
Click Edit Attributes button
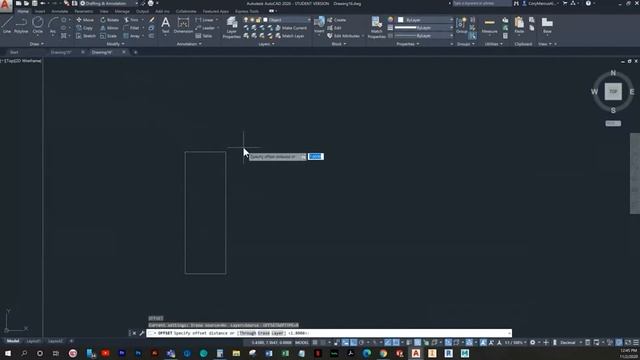pos(343,36)
